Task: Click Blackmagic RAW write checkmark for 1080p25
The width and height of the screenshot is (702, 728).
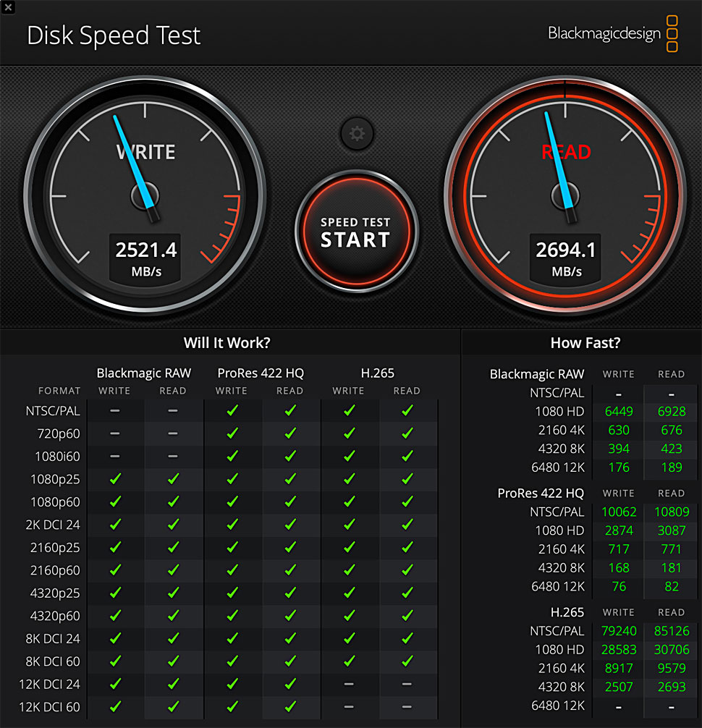Action: [115, 478]
